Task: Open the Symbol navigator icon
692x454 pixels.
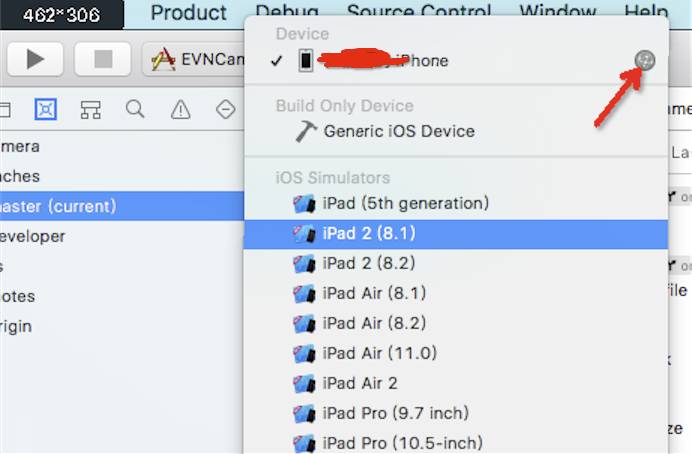Action: pos(90,109)
